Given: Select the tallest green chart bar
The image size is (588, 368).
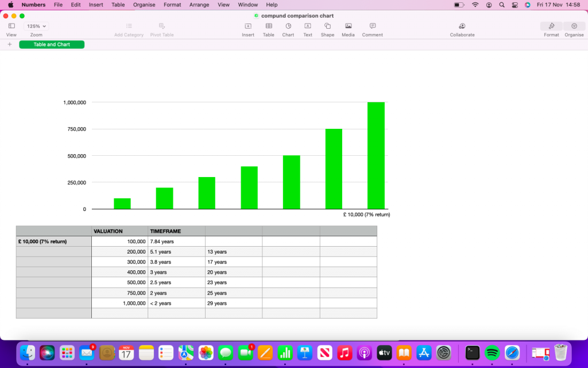Looking at the screenshot, I should (x=376, y=155).
